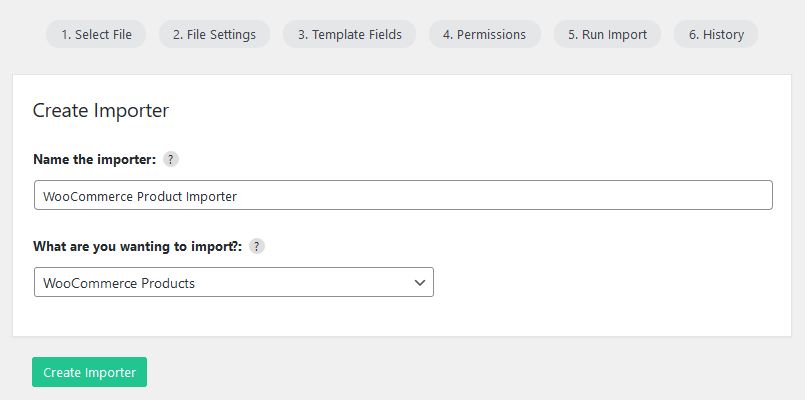Expand the WooCommerce Products dropdown
Image resolution: width=805 pixels, height=400 pixels.
coord(234,282)
